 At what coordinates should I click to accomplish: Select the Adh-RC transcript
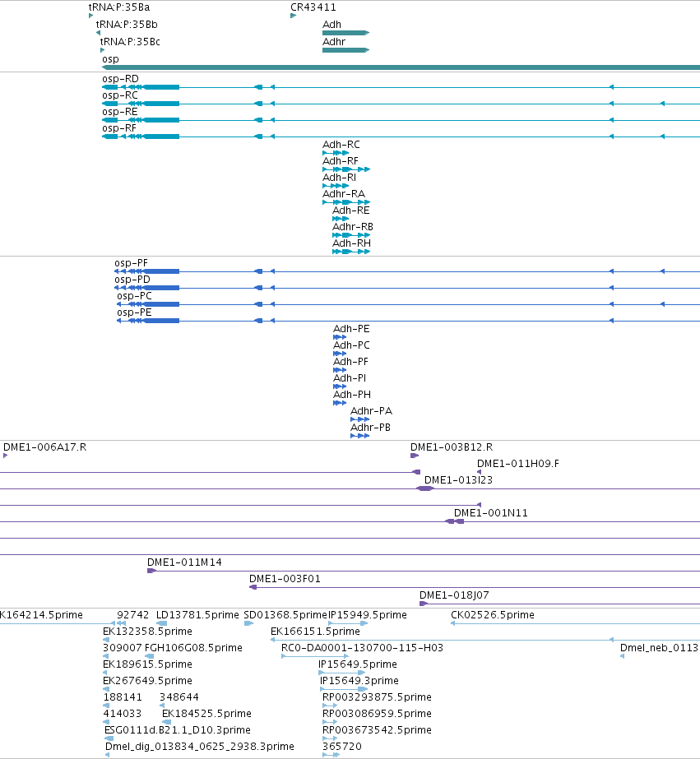[x=336, y=153]
